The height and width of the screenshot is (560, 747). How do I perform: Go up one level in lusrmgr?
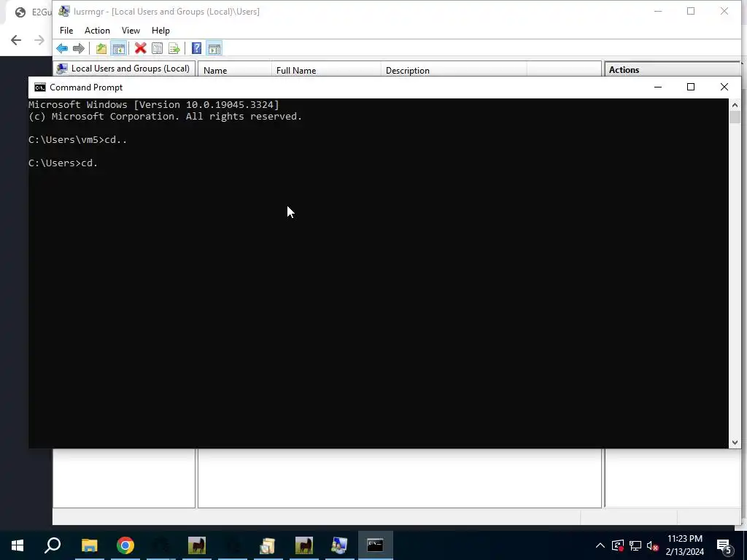pos(101,48)
